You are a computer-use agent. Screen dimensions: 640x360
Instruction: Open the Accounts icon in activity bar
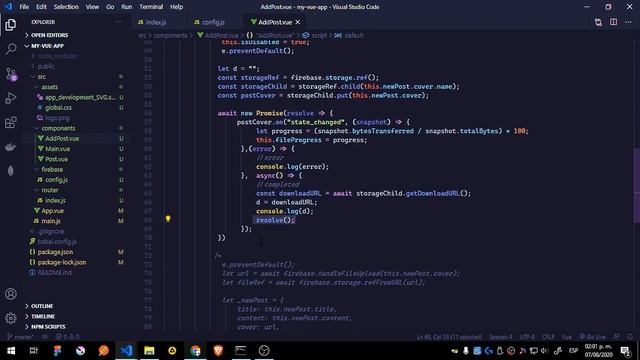[x=11, y=294]
